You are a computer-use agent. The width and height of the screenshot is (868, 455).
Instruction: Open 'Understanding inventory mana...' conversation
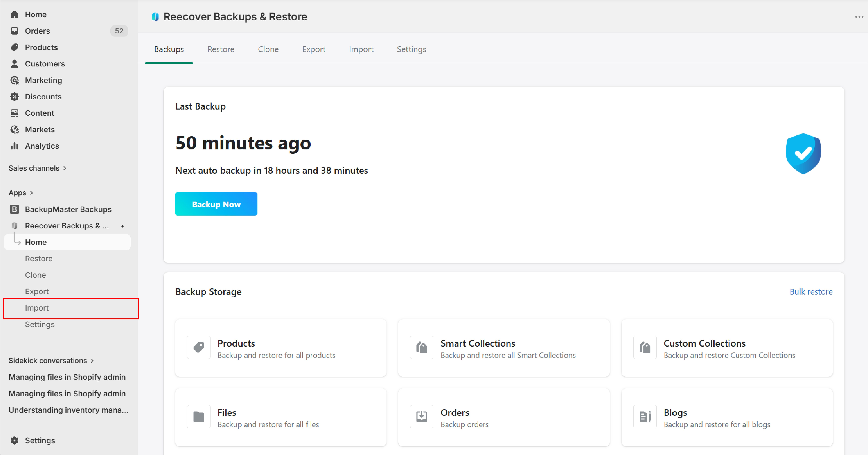[68, 410]
